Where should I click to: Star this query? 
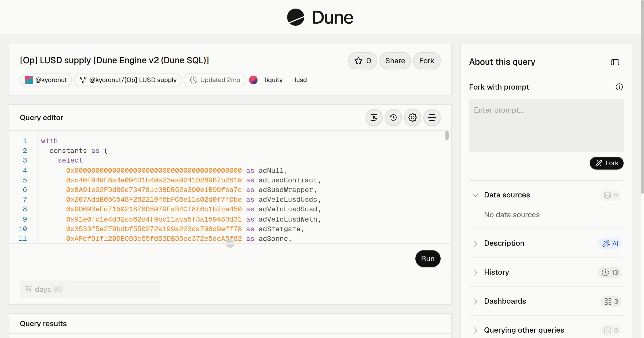(363, 61)
